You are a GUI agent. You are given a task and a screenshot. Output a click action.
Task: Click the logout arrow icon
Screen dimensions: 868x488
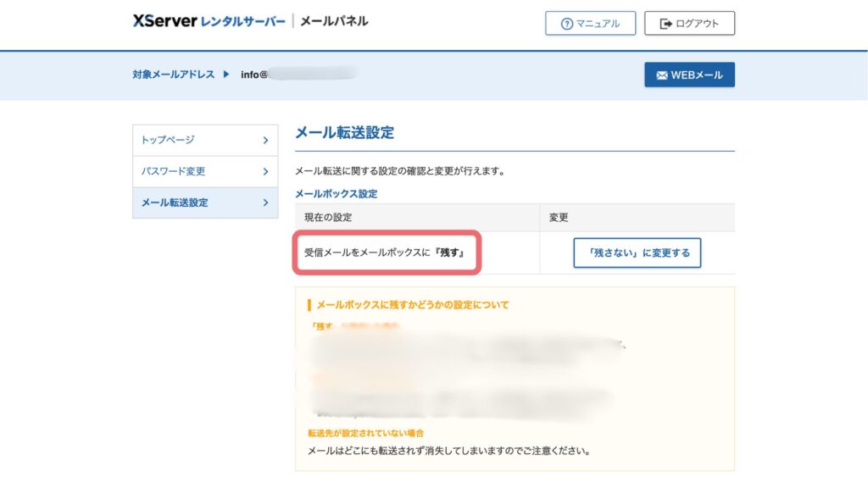click(665, 24)
